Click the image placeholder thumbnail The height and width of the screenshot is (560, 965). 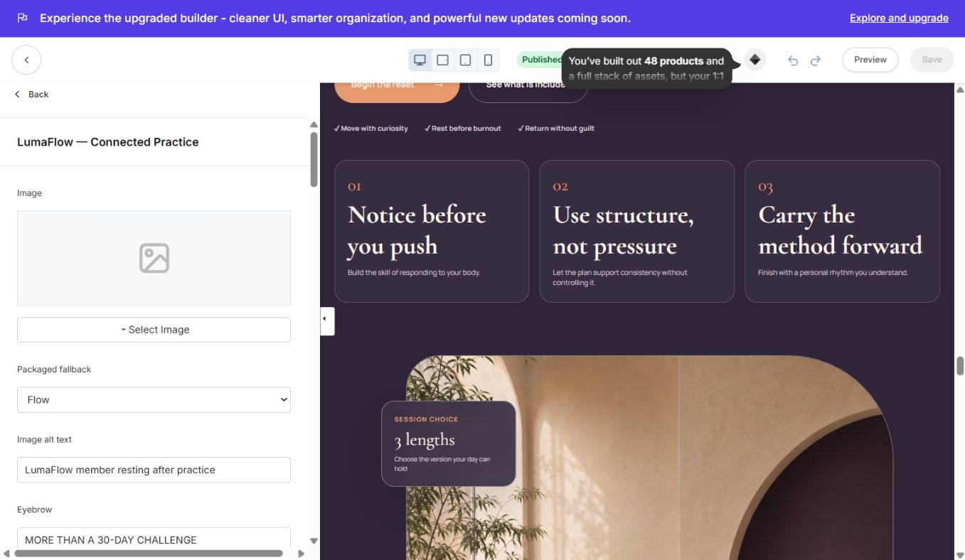(154, 258)
